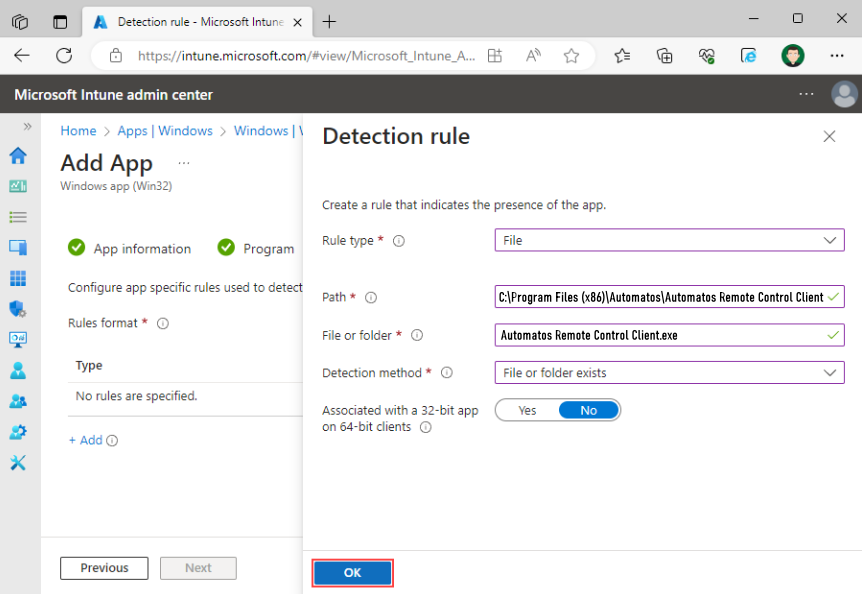Open Read aloud icon in address bar
Screen dimensions: 862x594
(533, 55)
